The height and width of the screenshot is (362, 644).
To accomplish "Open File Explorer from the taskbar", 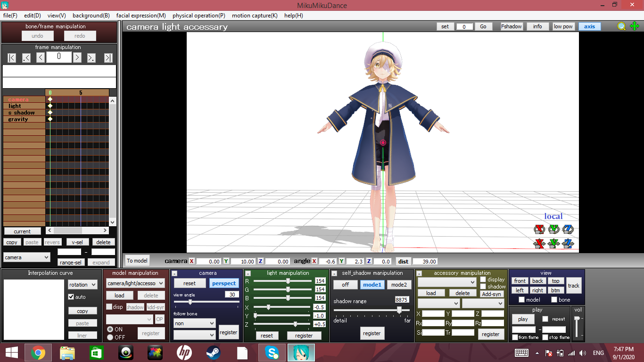I will click(x=67, y=353).
